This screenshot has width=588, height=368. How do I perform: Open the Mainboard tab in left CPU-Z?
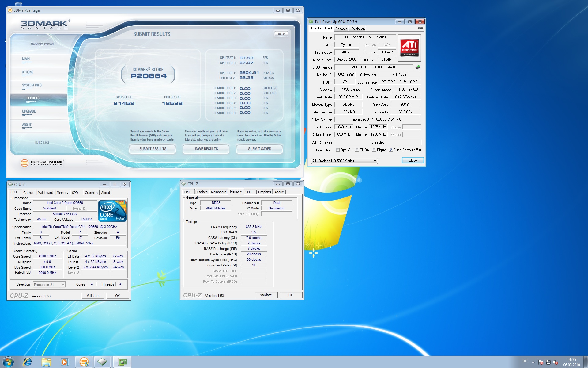45,193
